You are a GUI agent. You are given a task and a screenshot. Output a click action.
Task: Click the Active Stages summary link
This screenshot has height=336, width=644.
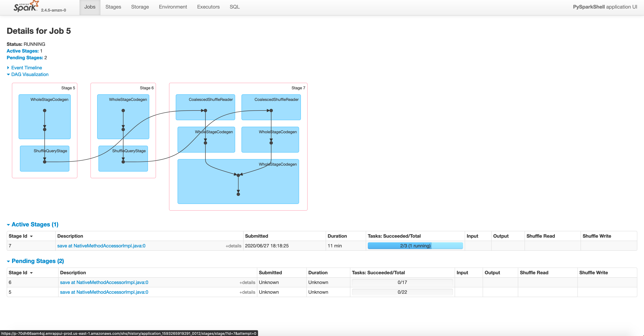coord(22,51)
